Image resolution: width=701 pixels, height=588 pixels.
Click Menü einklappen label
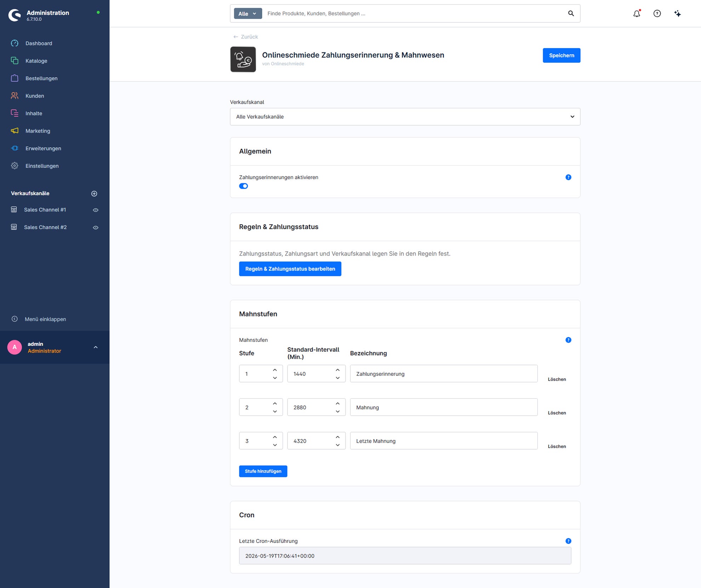click(45, 319)
